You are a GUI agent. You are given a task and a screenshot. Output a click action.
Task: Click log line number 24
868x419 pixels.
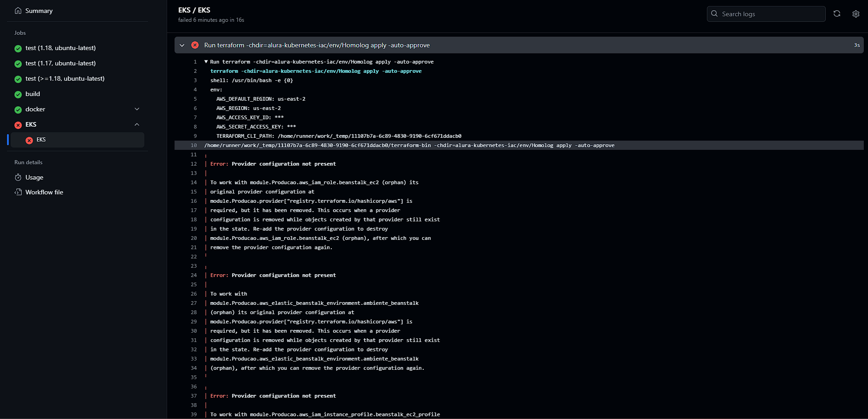(194, 275)
